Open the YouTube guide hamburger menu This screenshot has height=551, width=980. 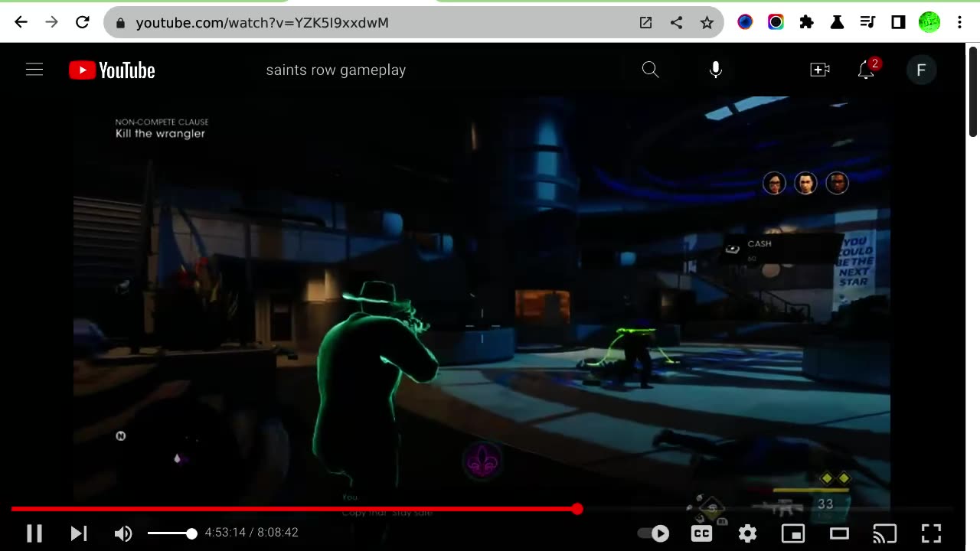click(34, 70)
